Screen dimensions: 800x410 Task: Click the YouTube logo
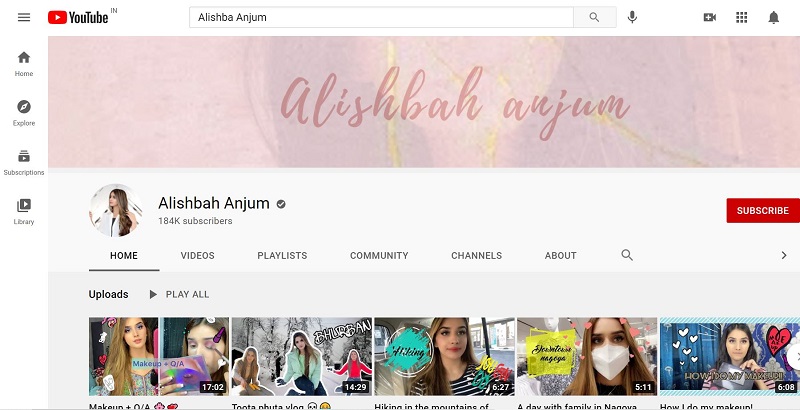78,17
